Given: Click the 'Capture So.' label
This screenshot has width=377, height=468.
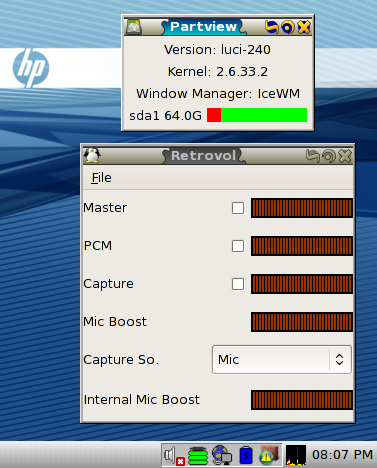Looking at the screenshot, I should 121,360.
